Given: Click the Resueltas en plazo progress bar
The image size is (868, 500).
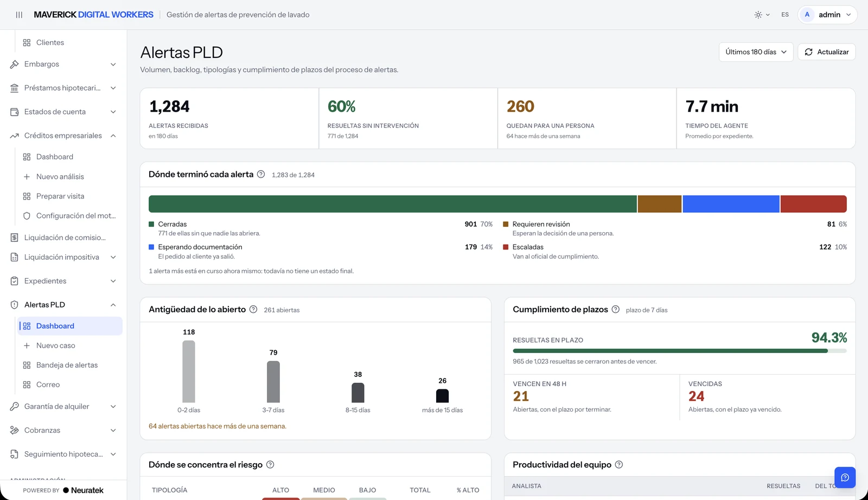Looking at the screenshot, I should [680, 351].
